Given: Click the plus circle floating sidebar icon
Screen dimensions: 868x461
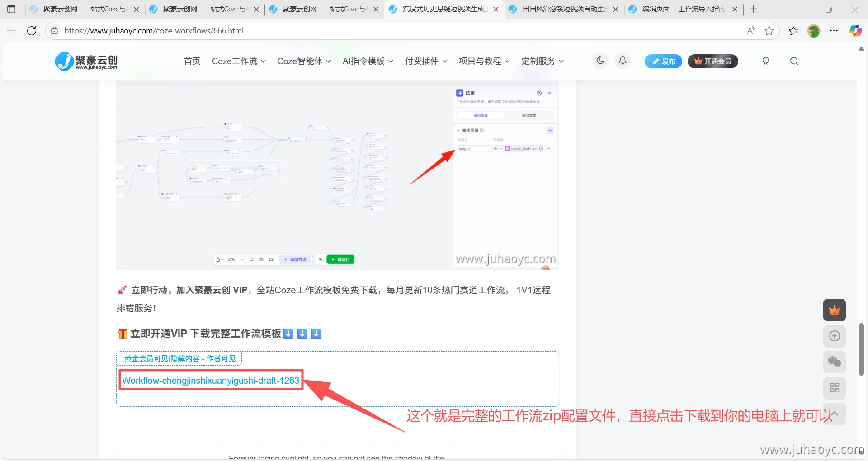Looking at the screenshot, I should 834,336.
